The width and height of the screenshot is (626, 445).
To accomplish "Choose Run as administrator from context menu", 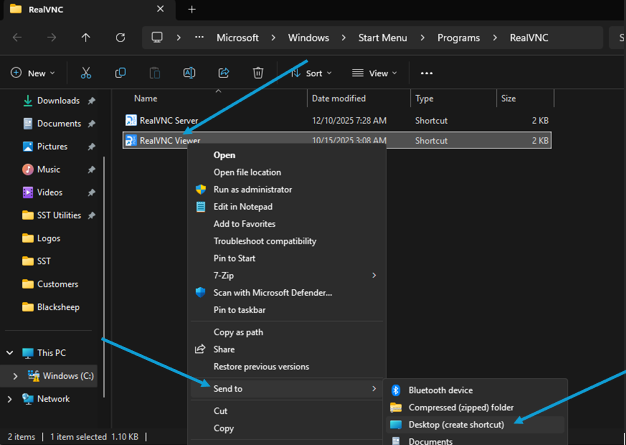I will click(252, 189).
